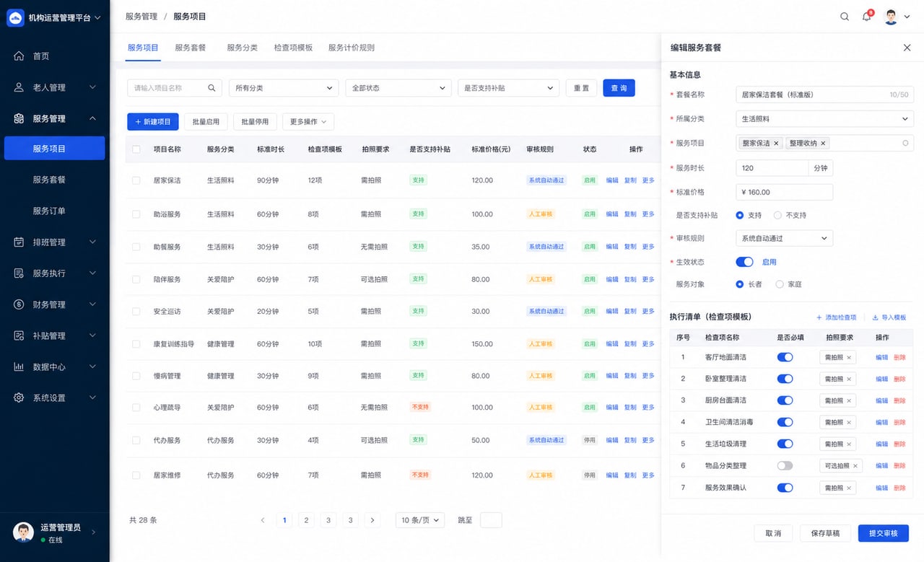Click the 服务管理 cube icon

(x=19, y=118)
